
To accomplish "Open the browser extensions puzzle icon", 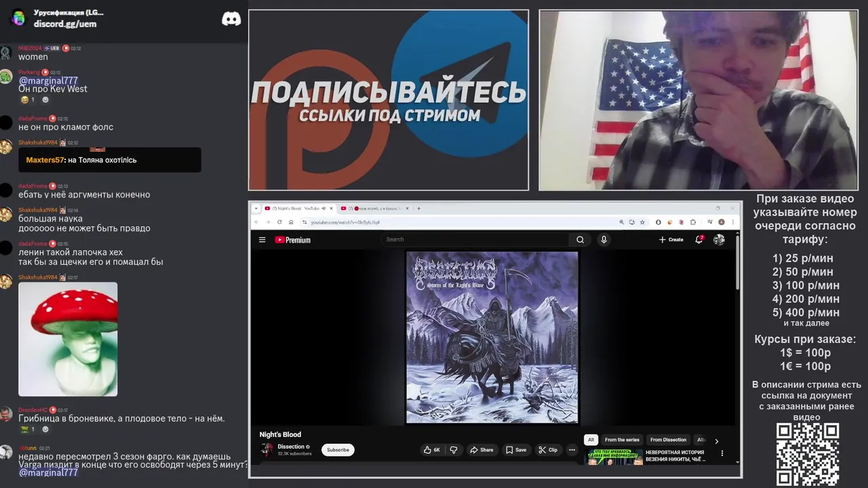I will [x=692, y=222].
